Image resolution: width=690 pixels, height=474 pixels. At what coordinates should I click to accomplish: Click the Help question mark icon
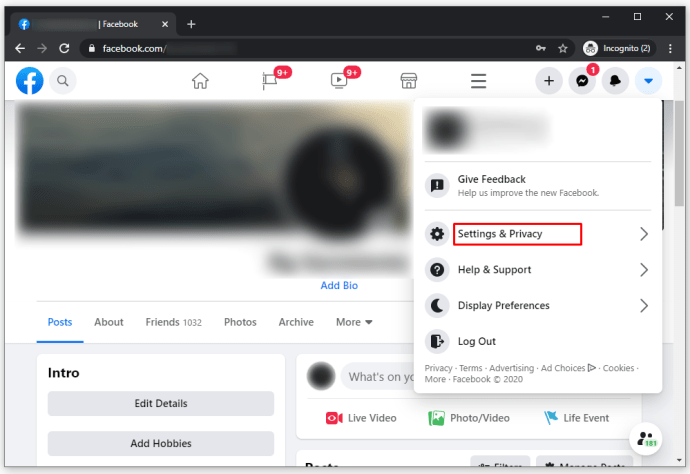click(x=437, y=269)
